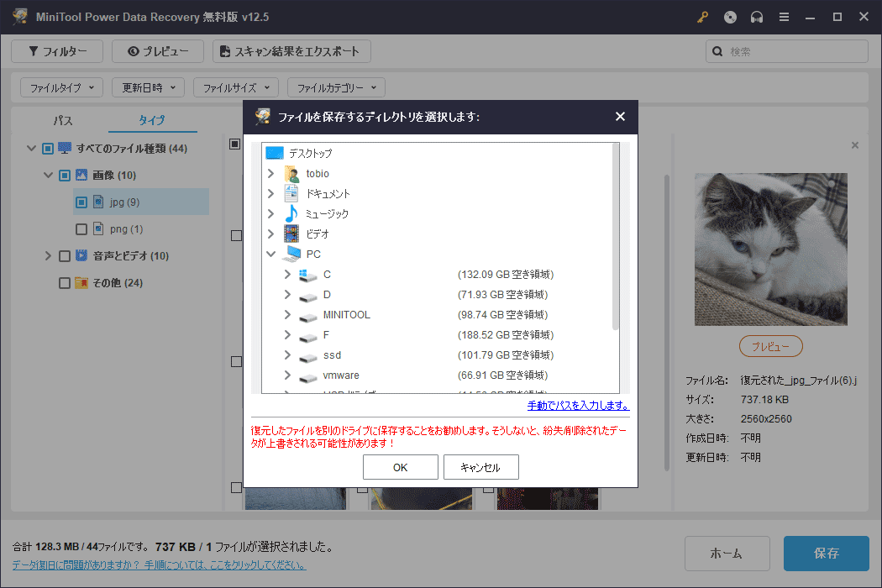Open the ファイルサイズ dropdown filter
The width and height of the screenshot is (882, 588).
click(236, 87)
